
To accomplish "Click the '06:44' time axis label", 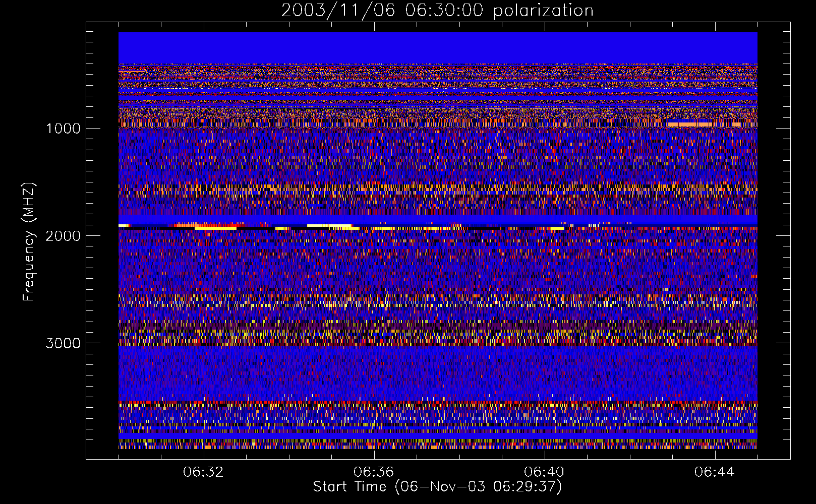I will [715, 472].
